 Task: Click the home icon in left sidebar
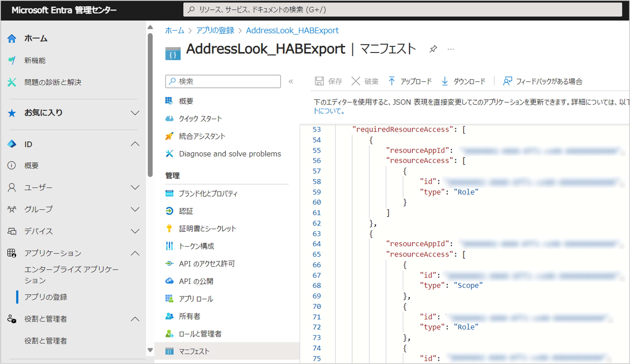[x=12, y=38]
